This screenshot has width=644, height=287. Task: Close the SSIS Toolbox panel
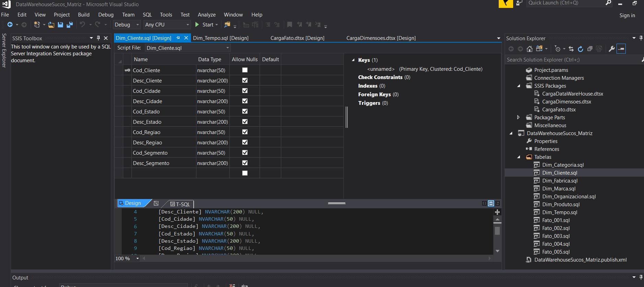tap(106, 38)
